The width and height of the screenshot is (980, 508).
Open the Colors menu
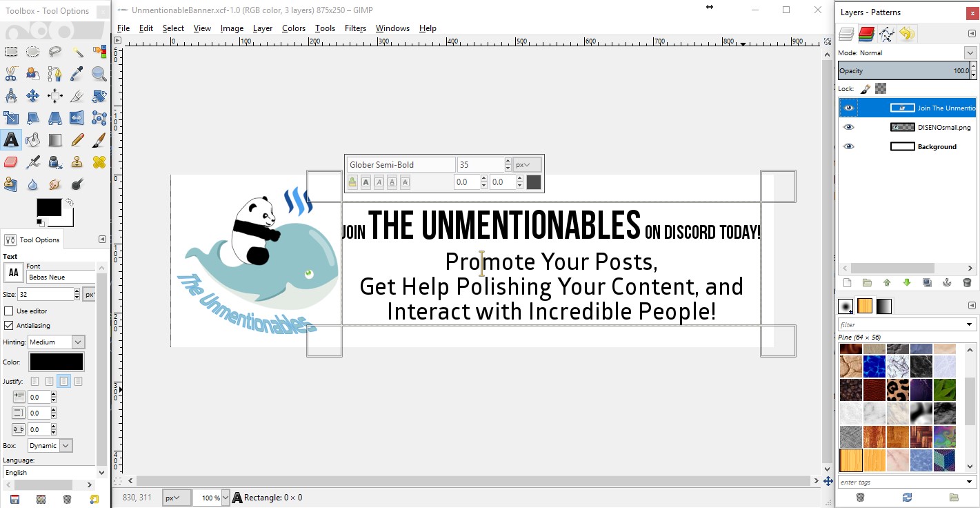click(293, 28)
